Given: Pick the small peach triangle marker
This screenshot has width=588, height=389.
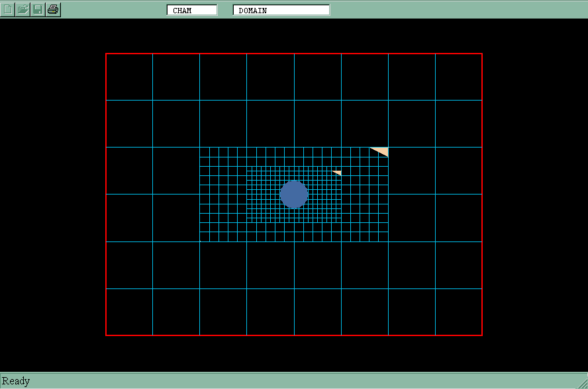Looking at the screenshot, I should (338, 173).
